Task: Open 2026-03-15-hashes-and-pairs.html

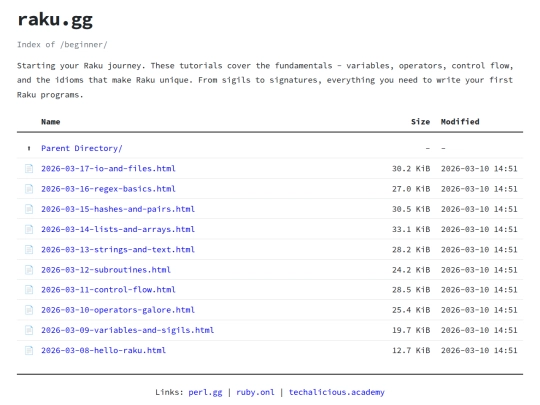Action: tap(118, 209)
